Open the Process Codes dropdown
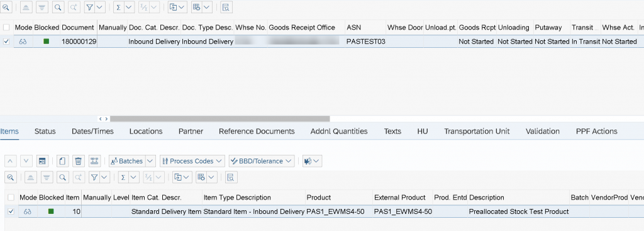The image size is (644, 231). point(192,161)
